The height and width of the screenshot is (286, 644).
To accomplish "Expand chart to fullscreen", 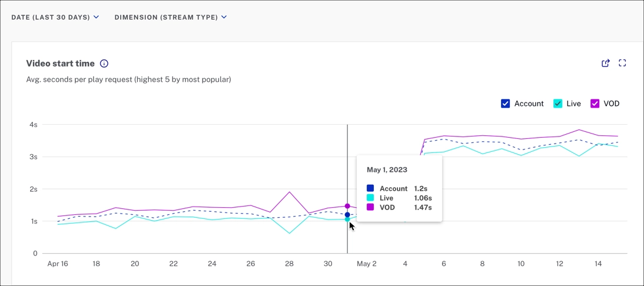I will tap(622, 63).
